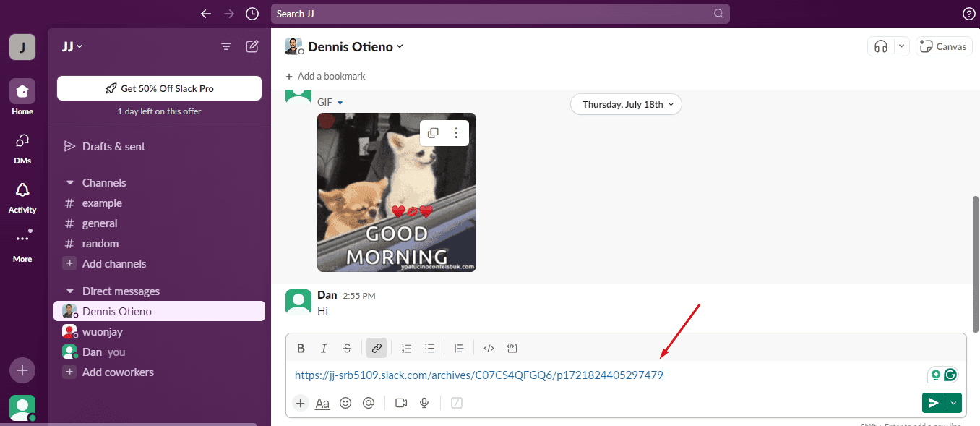The height and width of the screenshot is (426, 980).
Task: Open Dennis Otieno conversation details dropdown
Action: coord(400,47)
